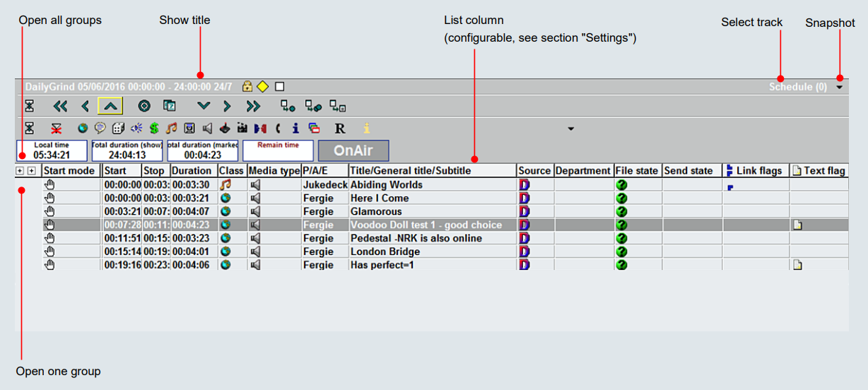Screen dimensions: 868x390
Task: Expand all groups with the first plus box
Action: 20,171
